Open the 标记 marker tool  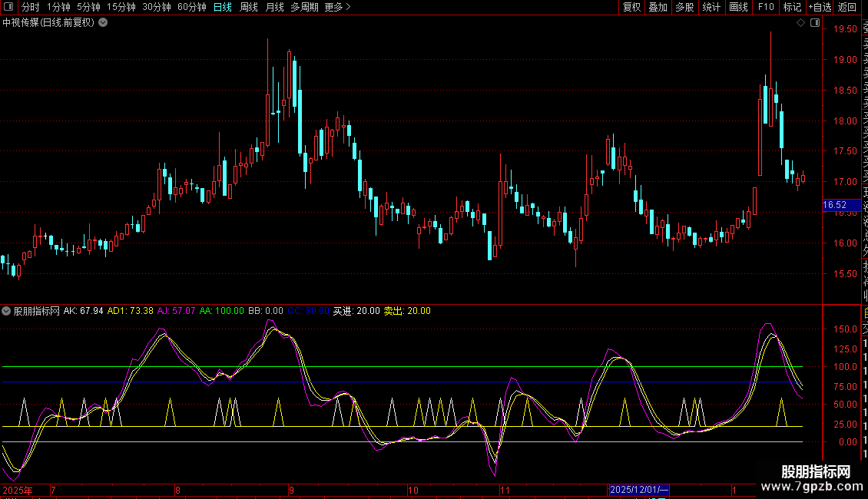(x=792, y=7)
